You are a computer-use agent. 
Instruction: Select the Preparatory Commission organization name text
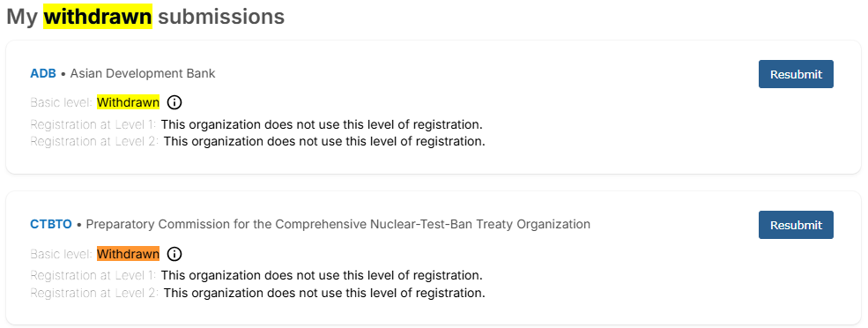tap(338, 224)
